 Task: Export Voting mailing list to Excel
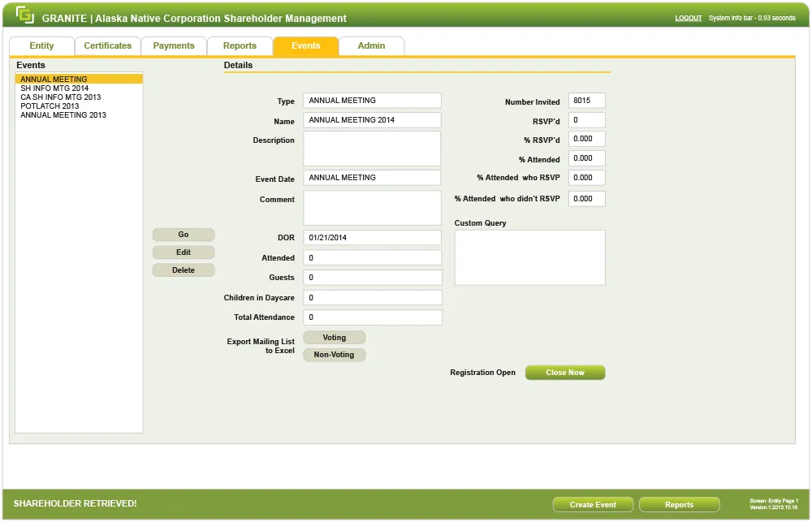[334, 338]
